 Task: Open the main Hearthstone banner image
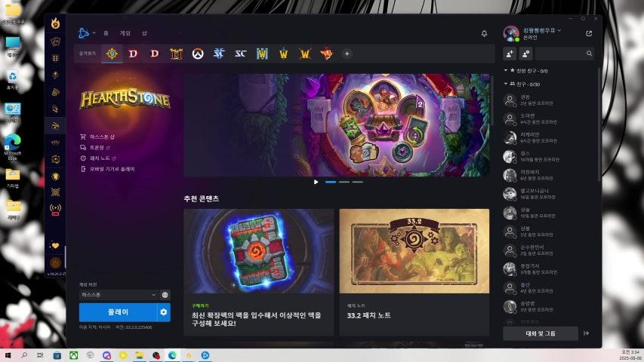(337, 125)
